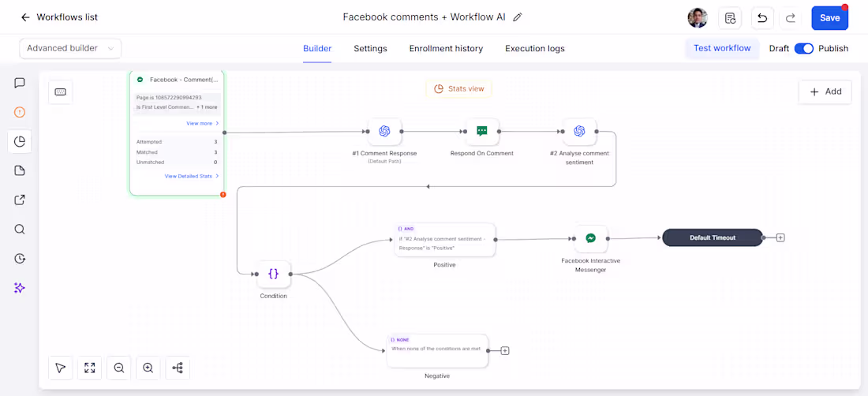
Task: Add step after Negative branch
Action: point(505,351)
